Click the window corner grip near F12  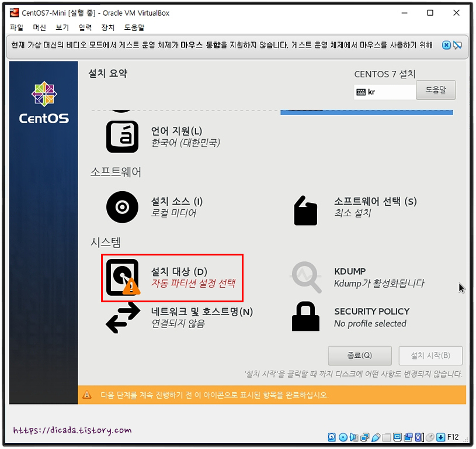click(x=465, y=439)
